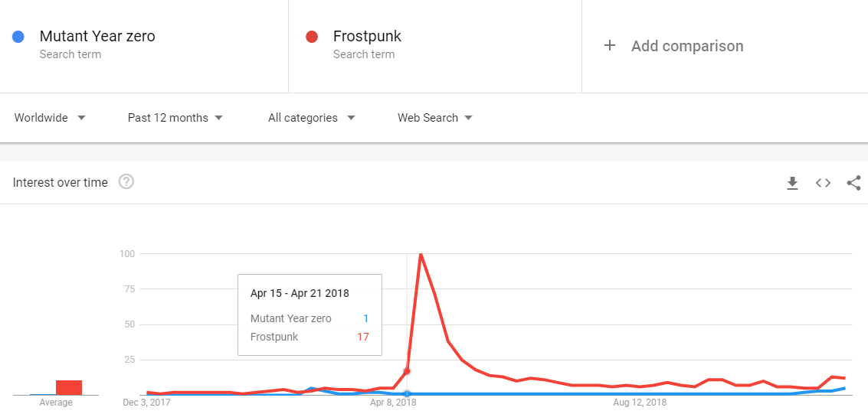868x414 pixels.
Task: Edit the Mutant Year zero search term
Action: [97, 37]
